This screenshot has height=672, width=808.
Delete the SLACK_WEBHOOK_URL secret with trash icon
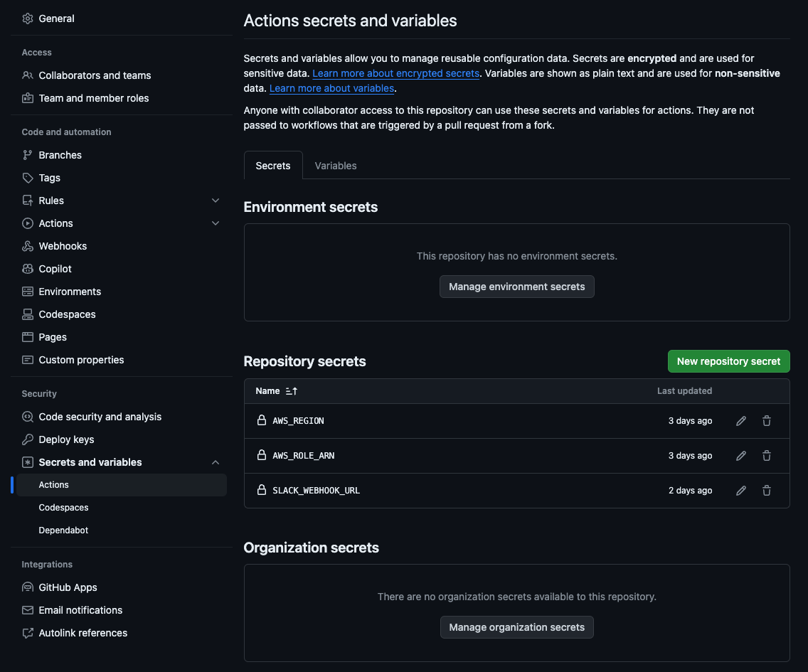[x=766, y=491]
